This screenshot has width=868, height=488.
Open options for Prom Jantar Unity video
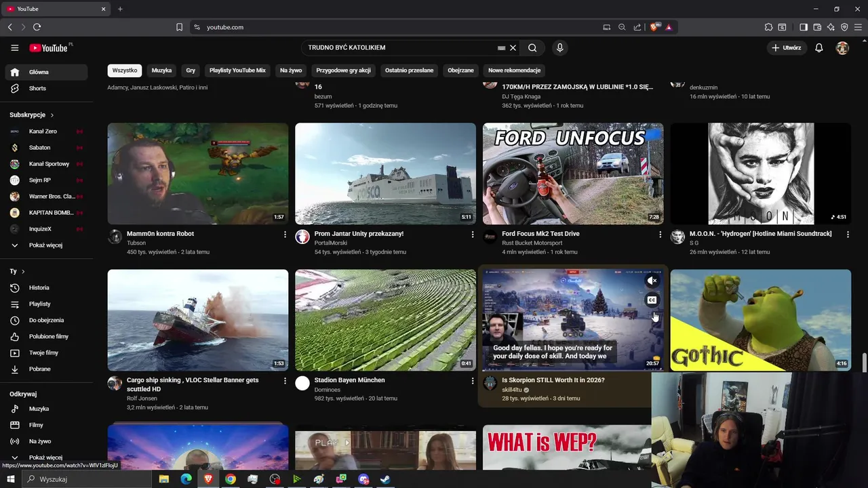point(473,235)
